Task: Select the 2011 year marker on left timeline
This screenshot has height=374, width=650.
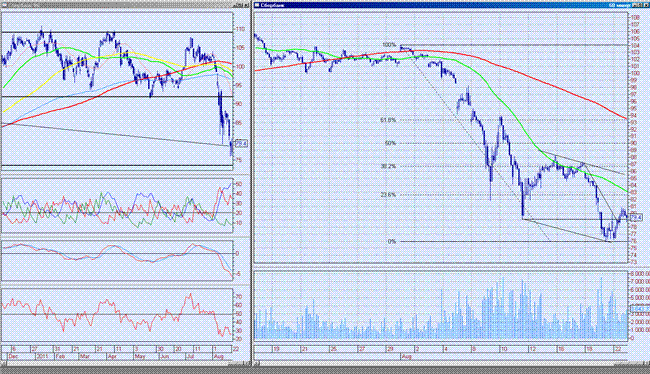Action: [x=42, y=357]
